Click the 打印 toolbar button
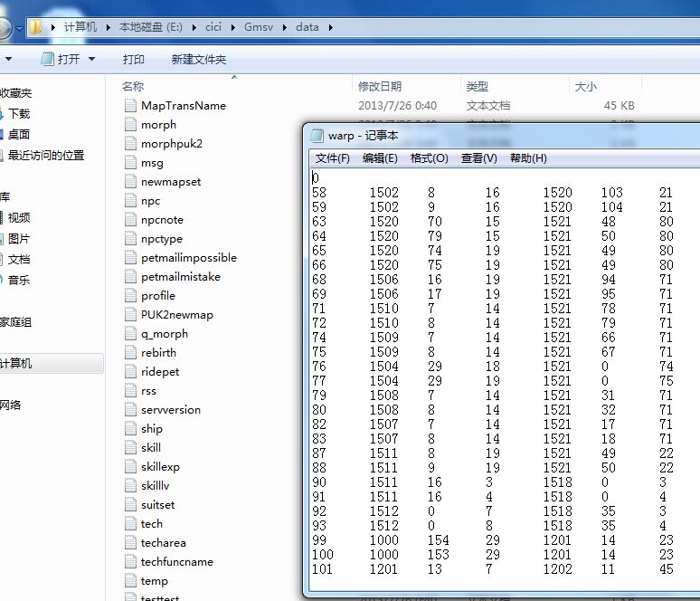Image resolution: width=700 pixels, height=601 pixels. 134,60
